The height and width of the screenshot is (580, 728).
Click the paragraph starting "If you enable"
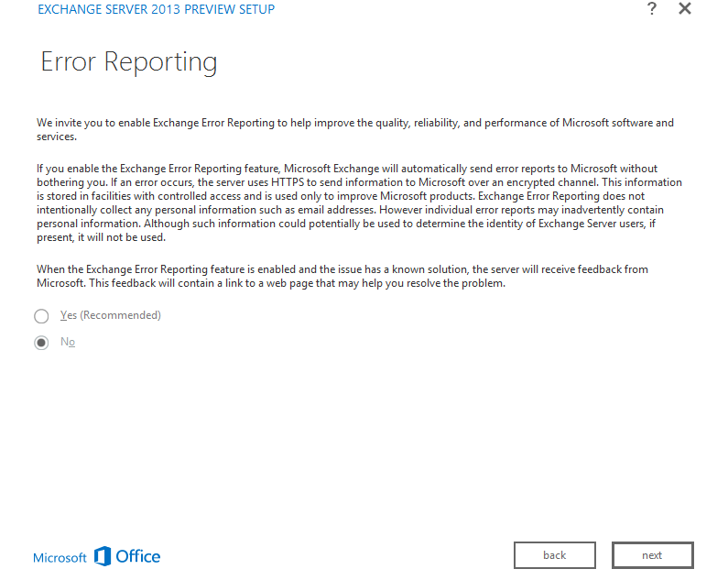(359, 202)
